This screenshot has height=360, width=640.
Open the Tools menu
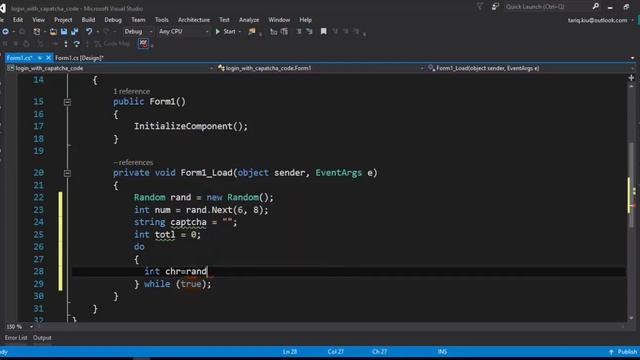162,20
